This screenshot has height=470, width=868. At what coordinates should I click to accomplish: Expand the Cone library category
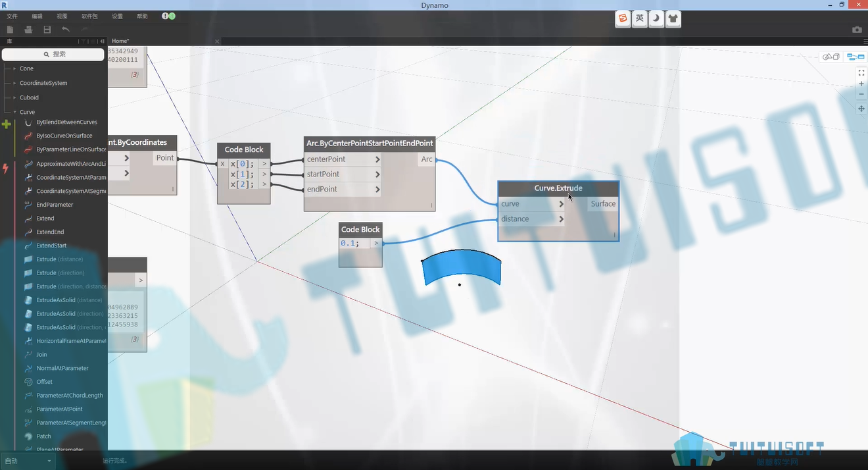pyautogui.click(x=26, y=68)
